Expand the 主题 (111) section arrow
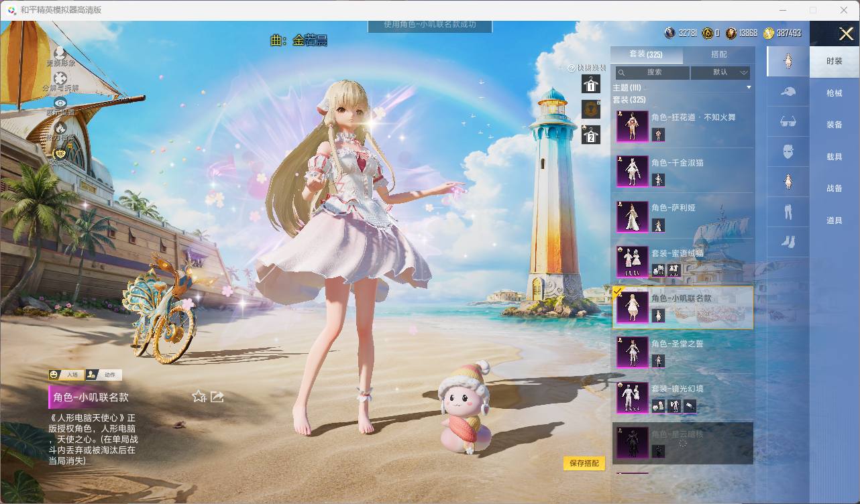Screen dimensions: 860x504 pyautogui.click(x=749, y=88)
